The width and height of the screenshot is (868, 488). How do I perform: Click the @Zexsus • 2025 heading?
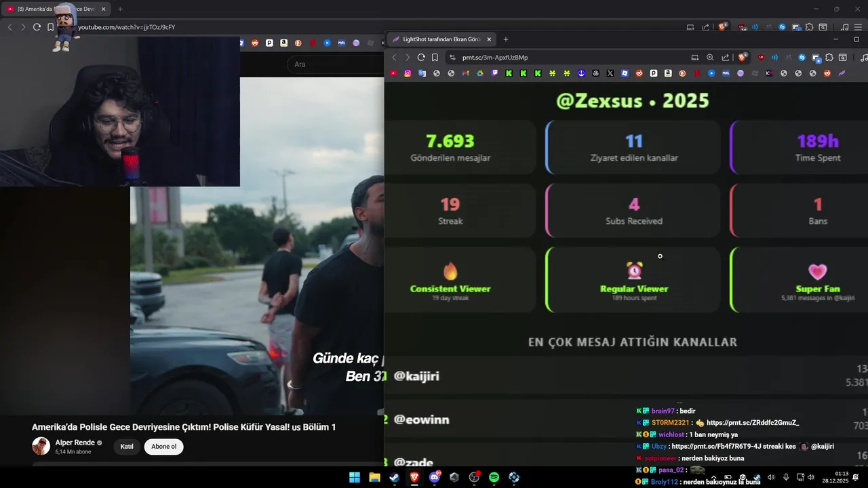[633, 100]
